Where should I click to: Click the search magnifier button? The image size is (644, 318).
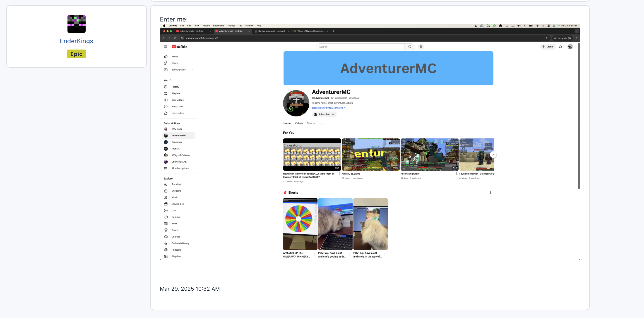point(410,47)
